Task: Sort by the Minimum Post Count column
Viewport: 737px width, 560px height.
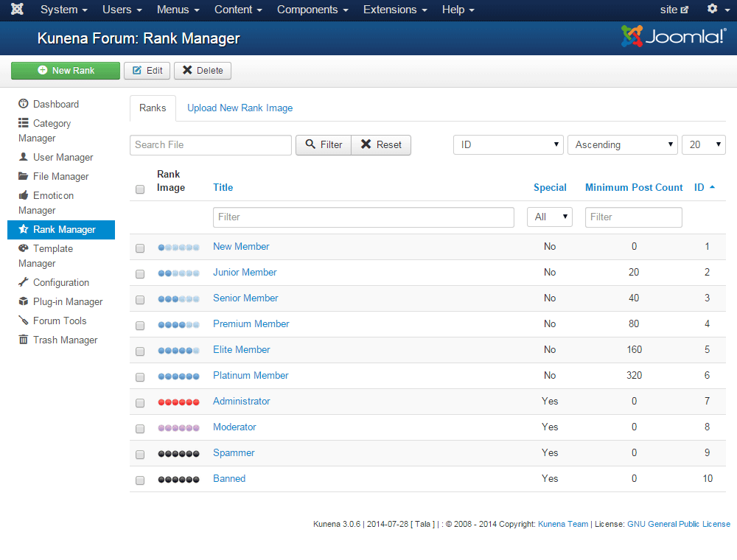Action: pos(634,187)
